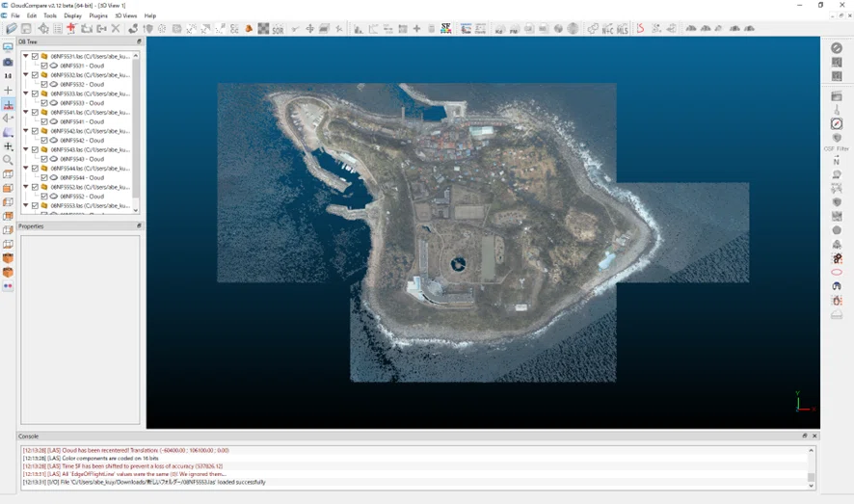Toggle the 08NF5542 - Cloud checkbox
Viewport: 854px width, 504px height.
coord(44,140)
